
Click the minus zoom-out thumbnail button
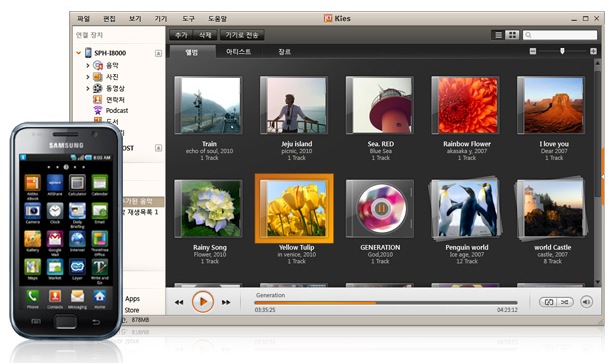click(x=533, y=51)
